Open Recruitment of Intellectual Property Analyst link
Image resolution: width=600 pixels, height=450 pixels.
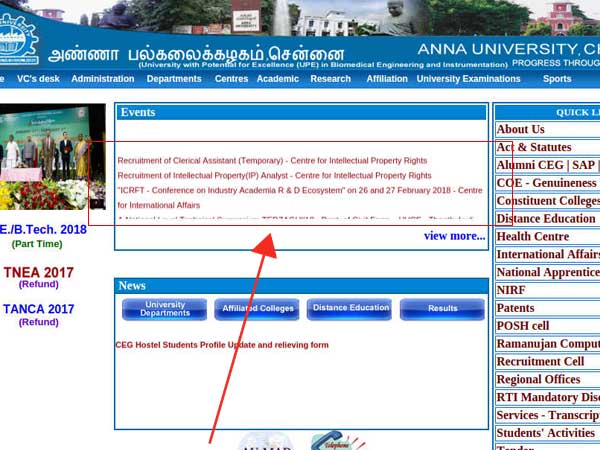pos(274,176)
